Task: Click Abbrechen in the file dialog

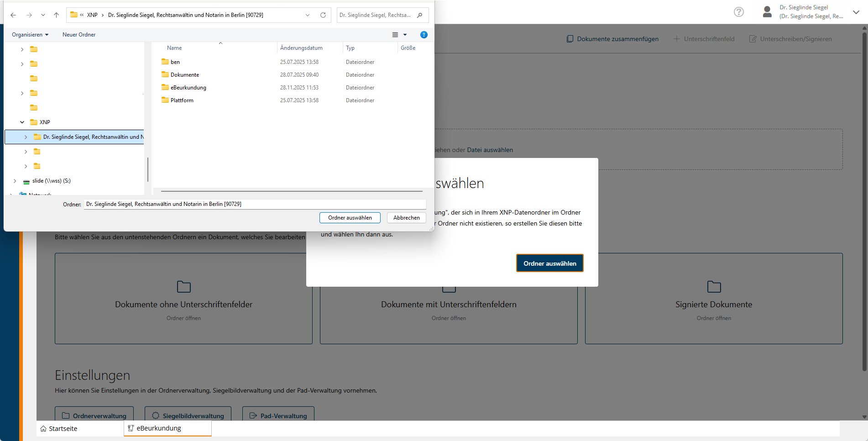Action: (x=406, y=218)
